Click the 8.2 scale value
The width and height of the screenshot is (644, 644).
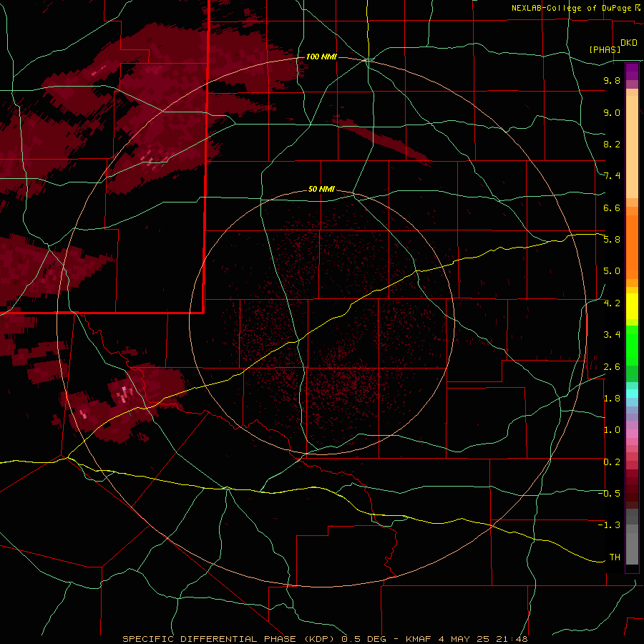[612, 144]
